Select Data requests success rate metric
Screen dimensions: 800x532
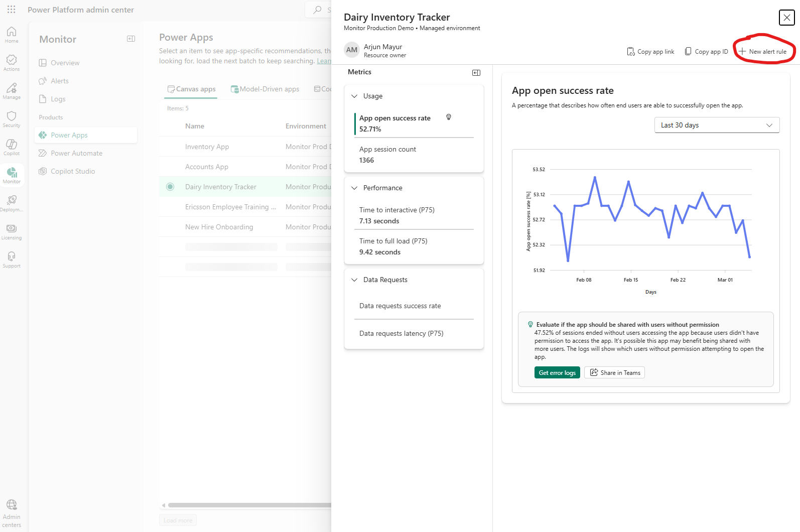point(414,306)
